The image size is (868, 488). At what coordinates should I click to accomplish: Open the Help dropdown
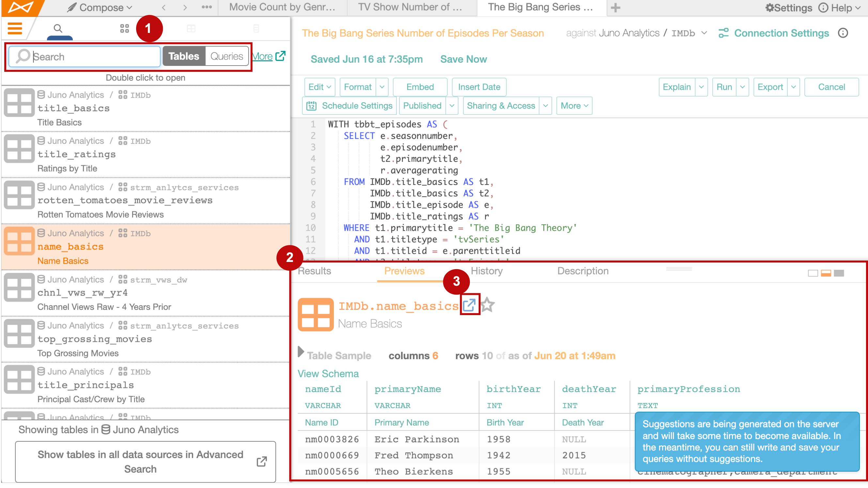[x=839, y=8]
